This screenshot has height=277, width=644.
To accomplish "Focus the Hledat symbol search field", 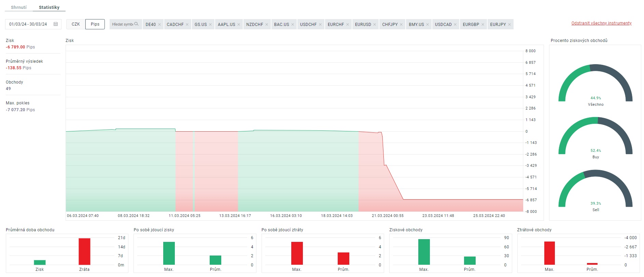I will (x=123, y=24).
